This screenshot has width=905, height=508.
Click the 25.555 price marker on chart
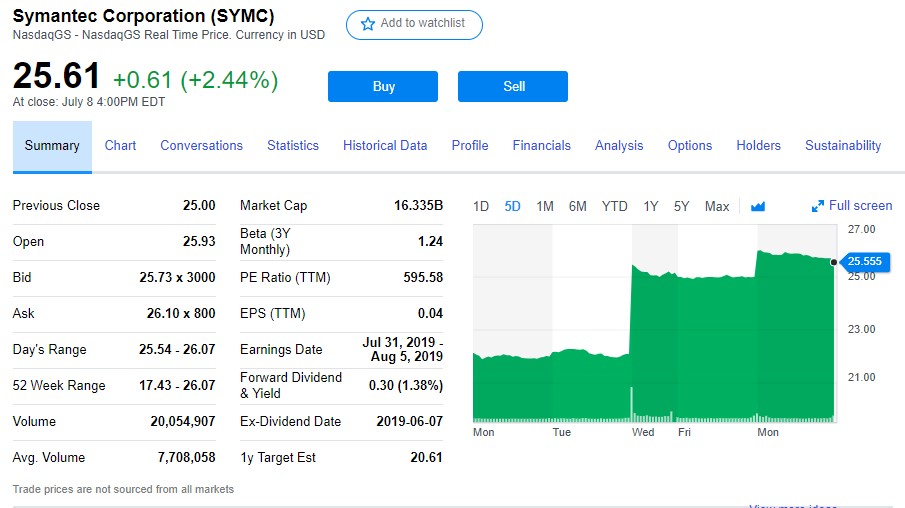[x=864, y=262]
